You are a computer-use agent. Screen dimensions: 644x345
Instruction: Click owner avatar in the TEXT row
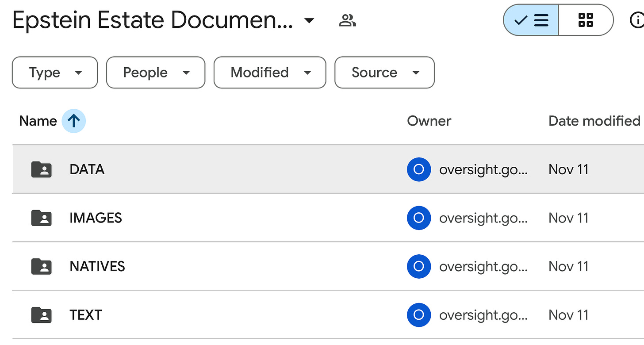point(419,315)
